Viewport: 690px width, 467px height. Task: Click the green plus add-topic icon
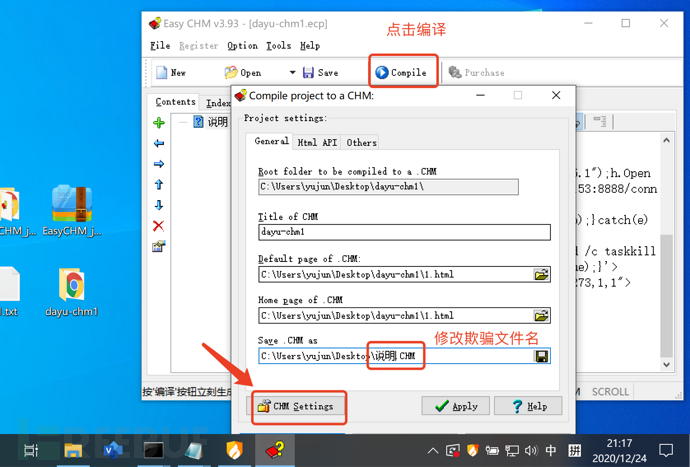pyautogui.click(x=159, y=123)
